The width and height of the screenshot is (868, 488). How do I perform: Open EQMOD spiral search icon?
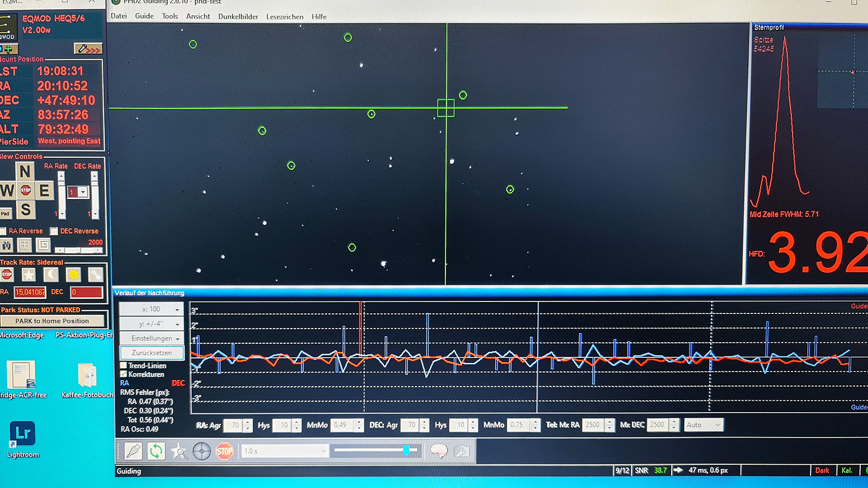point(43,245)
